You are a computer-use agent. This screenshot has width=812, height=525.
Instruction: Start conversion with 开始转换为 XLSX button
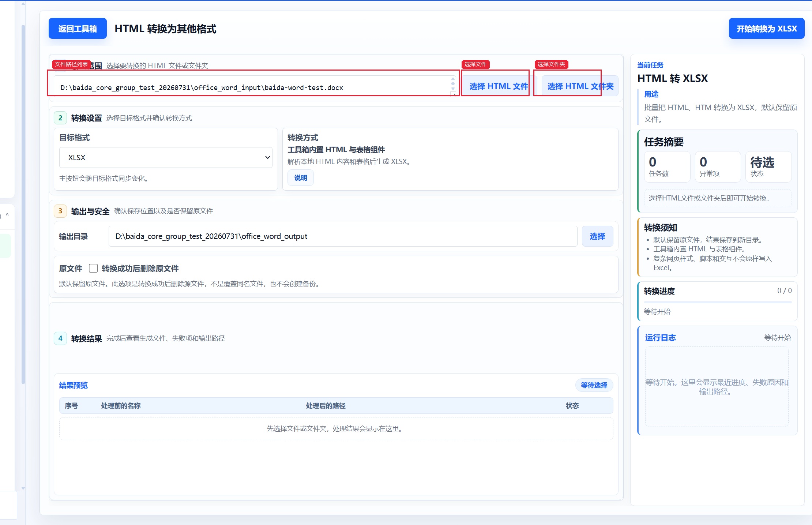click(766, 29)
